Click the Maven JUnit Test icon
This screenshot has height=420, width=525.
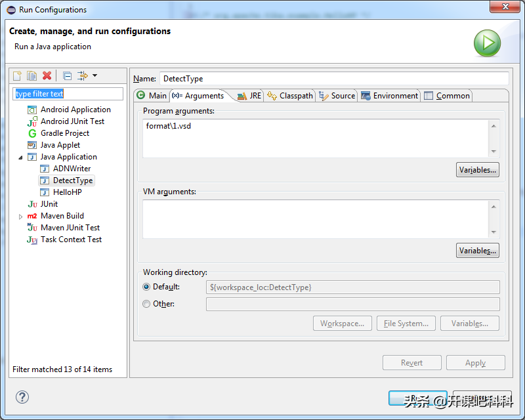[32, 228]
